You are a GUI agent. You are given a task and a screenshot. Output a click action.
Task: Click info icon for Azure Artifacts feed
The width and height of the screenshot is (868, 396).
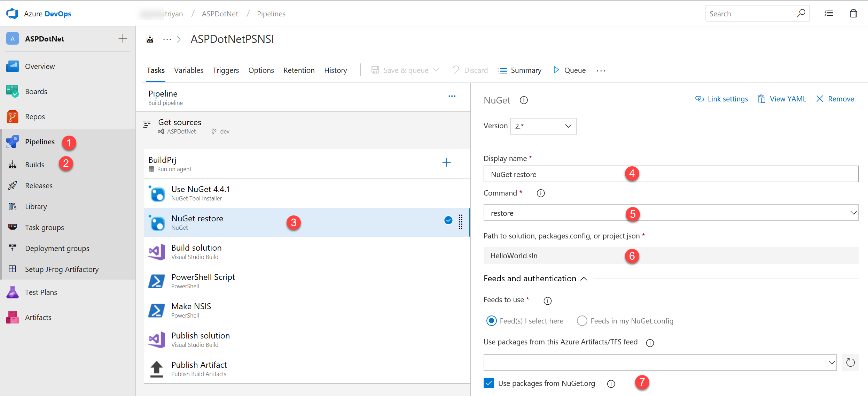[x=650, y=343]
